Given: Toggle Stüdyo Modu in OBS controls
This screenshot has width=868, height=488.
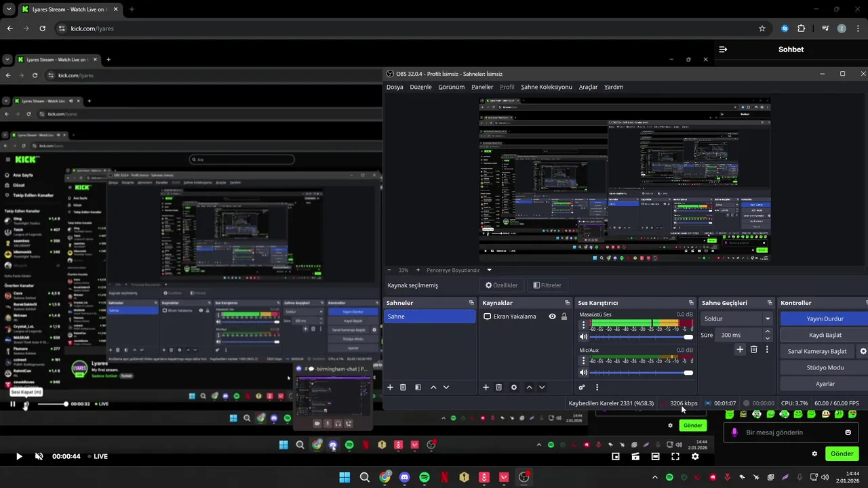Looking at the screenshot, I should [x=825, y=367].
